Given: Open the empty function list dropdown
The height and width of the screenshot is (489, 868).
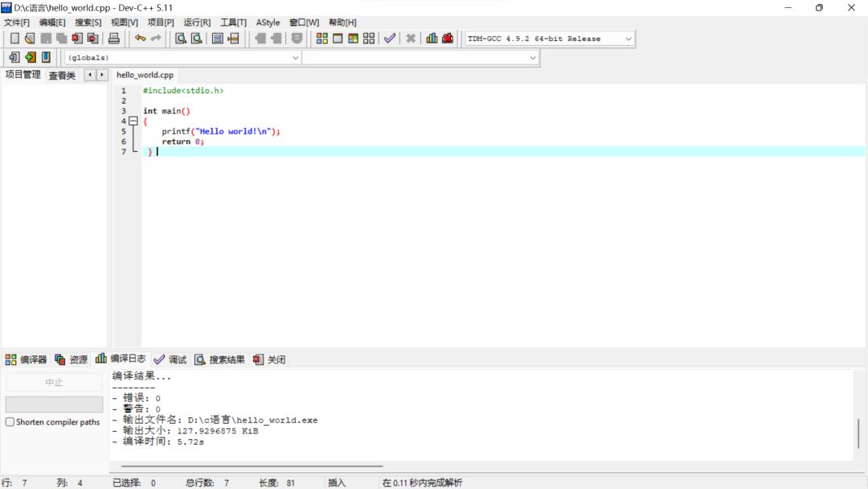Looking at the screenshot, I should coord(532,58).
